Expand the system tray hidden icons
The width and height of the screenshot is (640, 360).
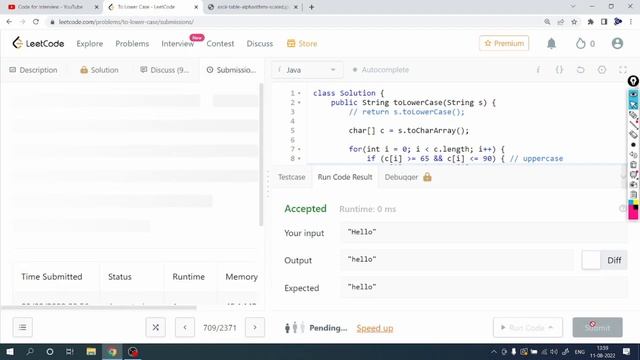pos(493,352)
